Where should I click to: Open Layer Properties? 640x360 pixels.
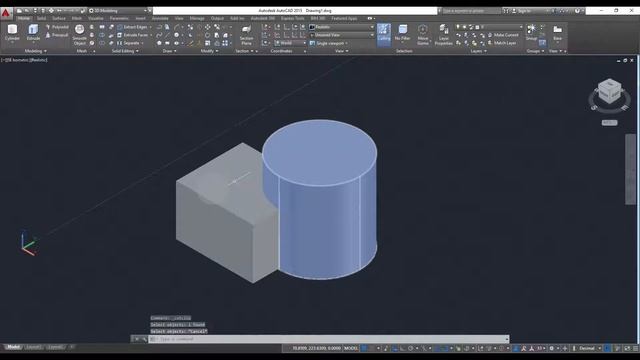point(443,34)
